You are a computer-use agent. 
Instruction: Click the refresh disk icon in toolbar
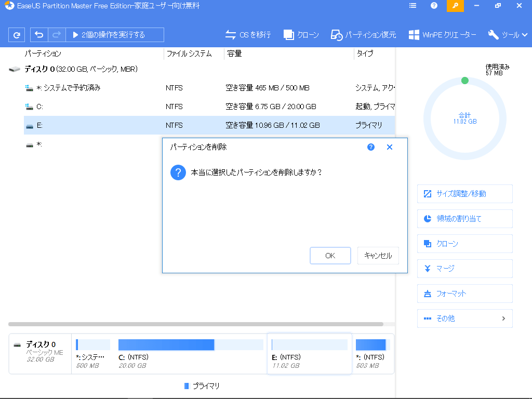(16, 35)
